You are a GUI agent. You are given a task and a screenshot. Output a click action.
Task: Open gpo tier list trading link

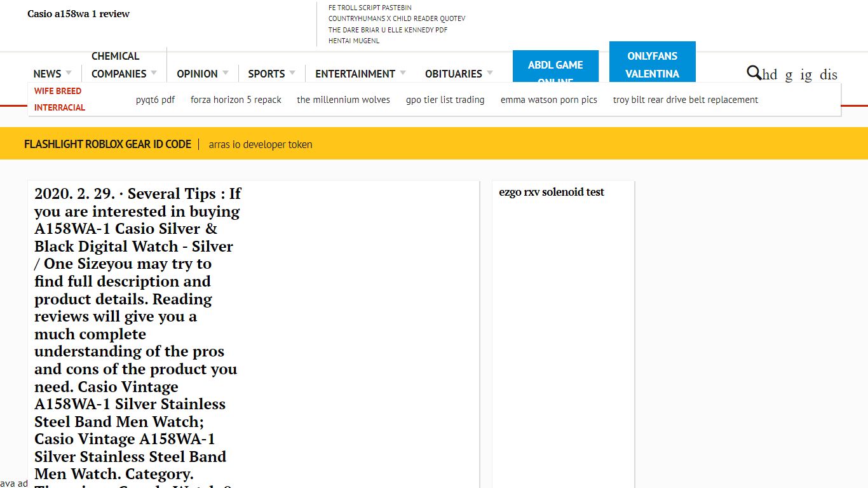pos(445,100)
